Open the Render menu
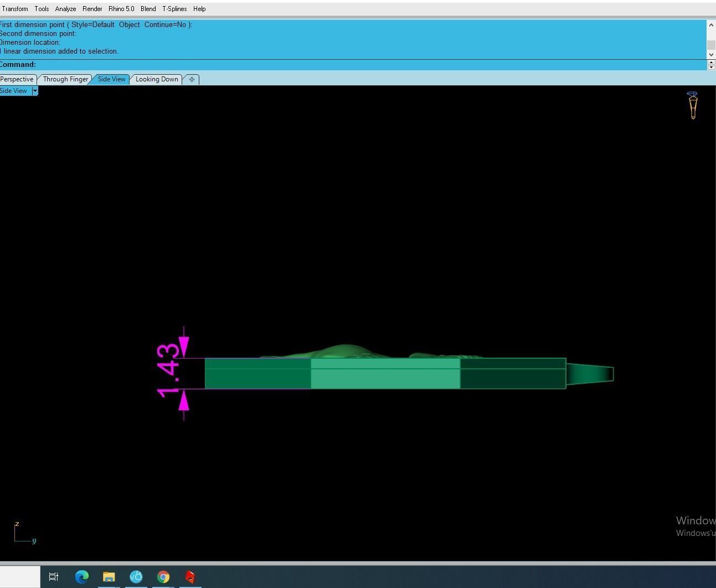 coord(92,9)
